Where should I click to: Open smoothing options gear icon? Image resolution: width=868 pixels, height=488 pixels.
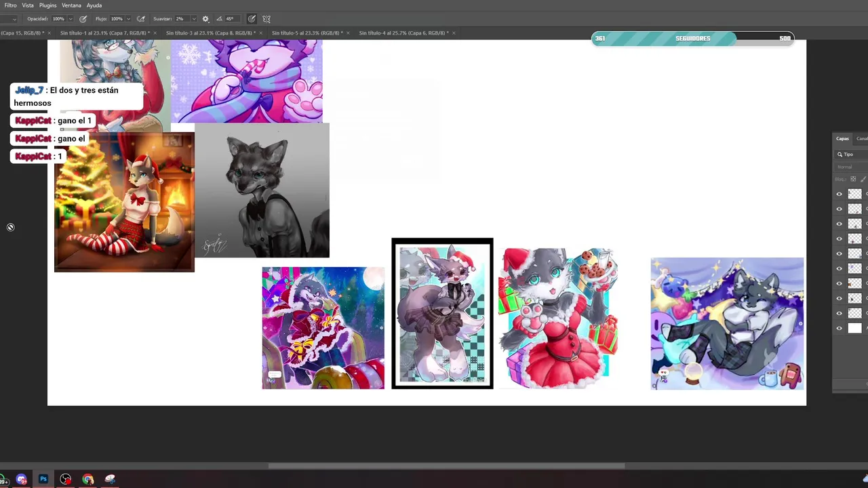point(205,19)
